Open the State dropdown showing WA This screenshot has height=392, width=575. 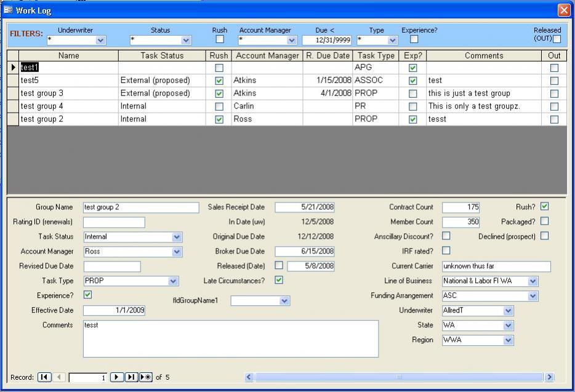508,326
